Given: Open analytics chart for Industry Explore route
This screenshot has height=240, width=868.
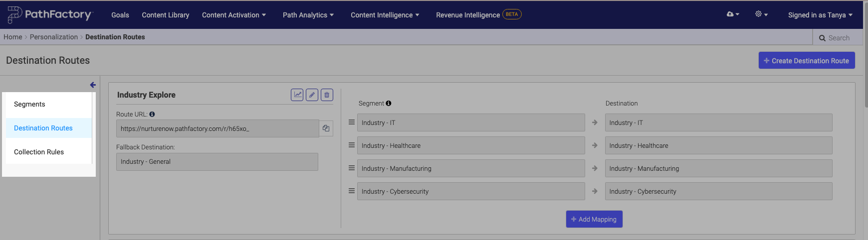Looking at the screenshot, I should click(297, 95).
